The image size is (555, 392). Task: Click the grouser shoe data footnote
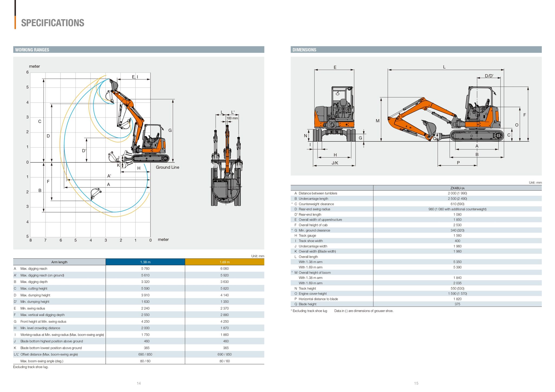tap(364, 311)
